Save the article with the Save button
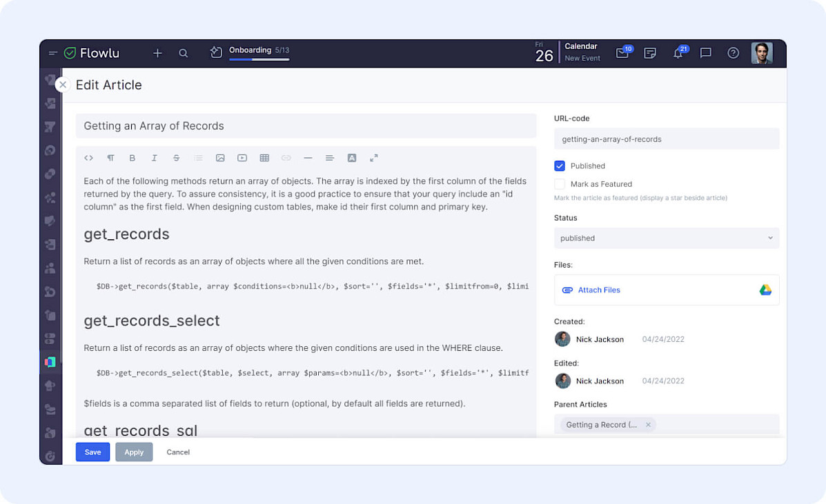The height and width of the screenshot is (504, 826). (x=92, y=452)
